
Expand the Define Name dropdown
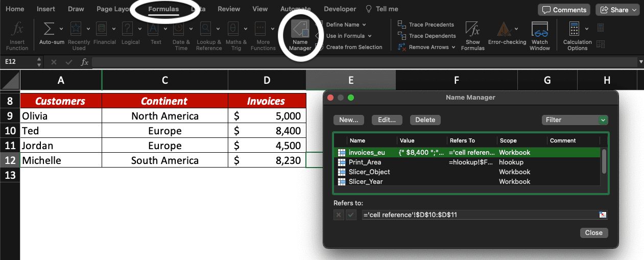point(364,25)
